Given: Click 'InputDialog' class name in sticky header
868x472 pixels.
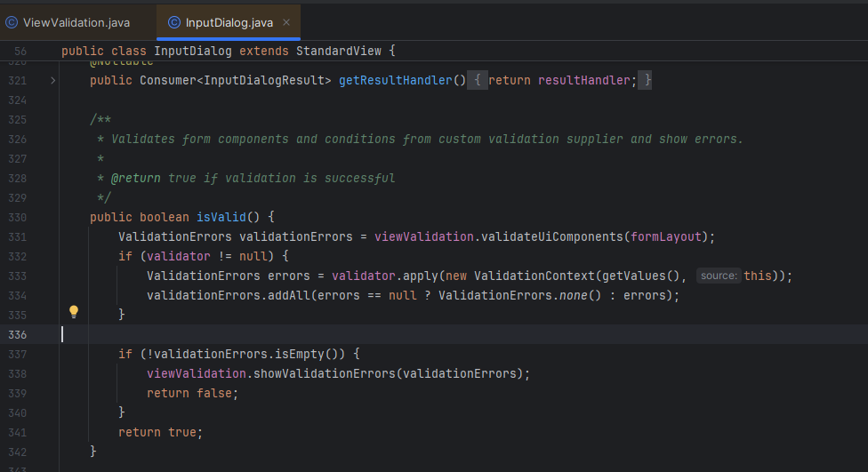Looking at the screenshot, I should (193, 51).
